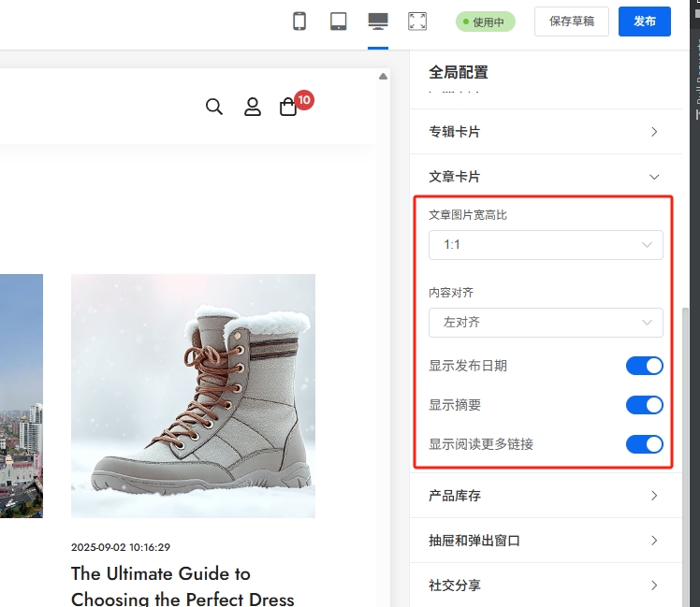Viewport: 700px width, 607px height.
Task: Click the 保存草稿 button
Action: pyautogui.click(x=572, y=22)
